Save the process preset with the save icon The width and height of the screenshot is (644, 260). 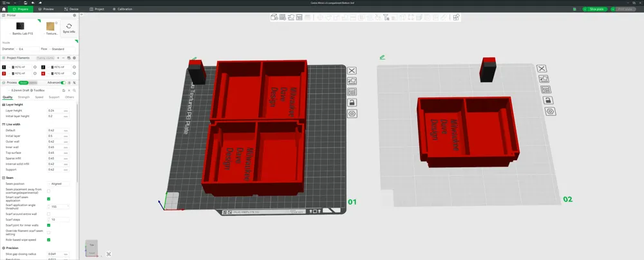64,90
